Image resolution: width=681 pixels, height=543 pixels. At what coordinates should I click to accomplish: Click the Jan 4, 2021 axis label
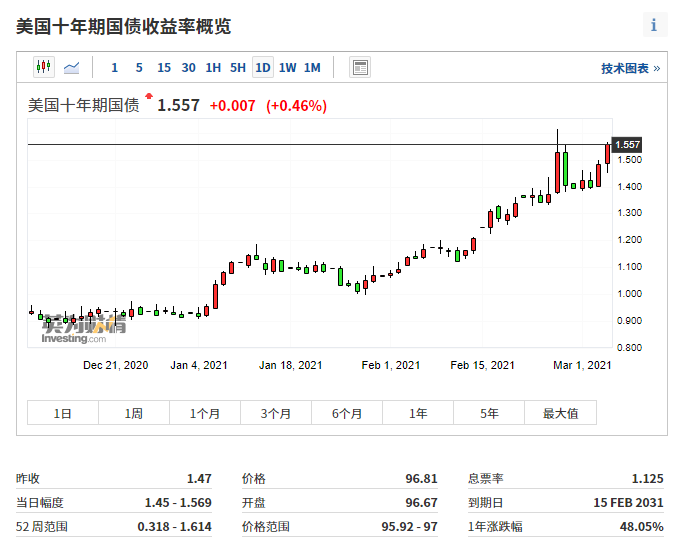click(x=199, y=365)
